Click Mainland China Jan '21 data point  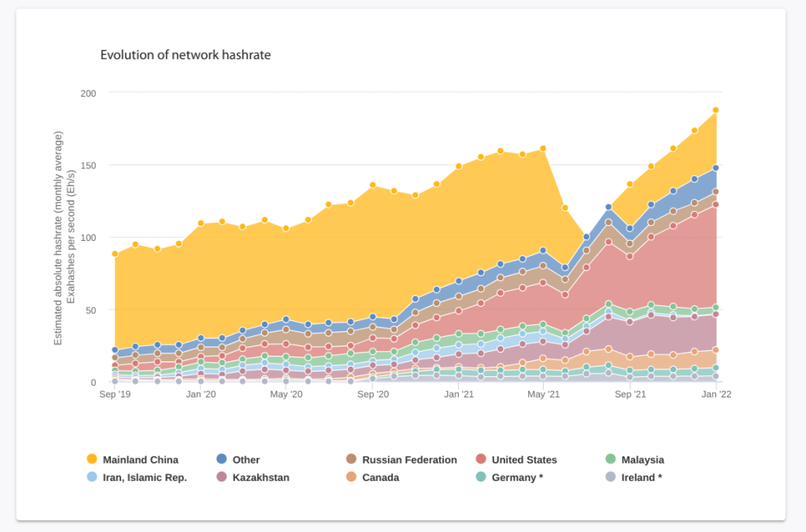[459, 167]
